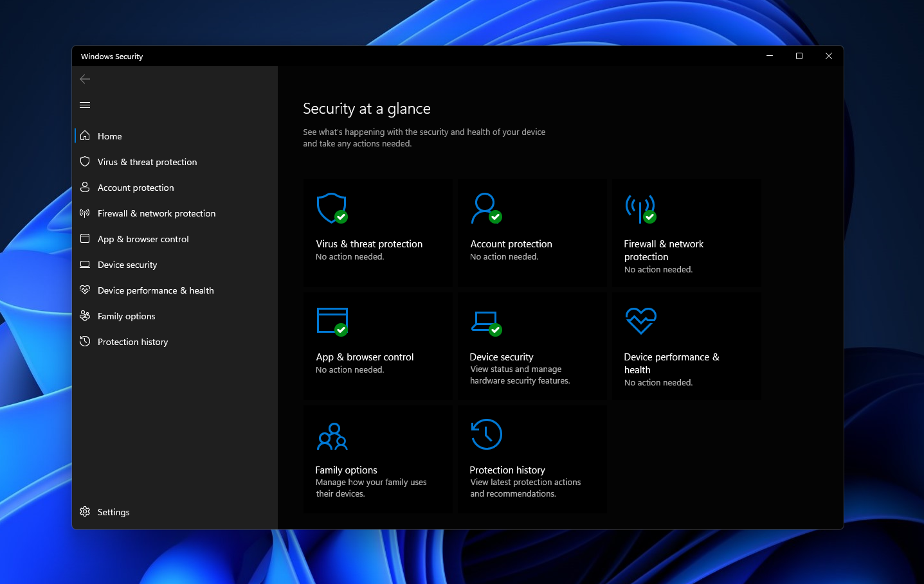Viewport: 924px width, 584px height.
Task: Click the large antenna icon on Firewall & network card
Action: 640,209
